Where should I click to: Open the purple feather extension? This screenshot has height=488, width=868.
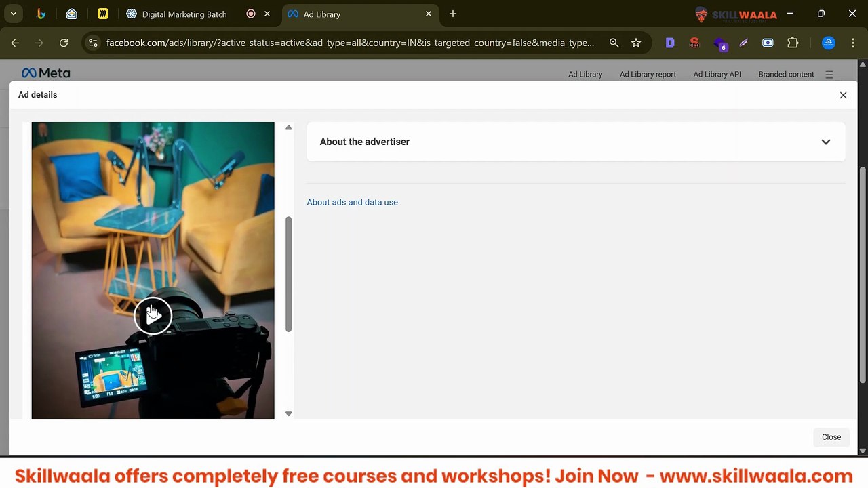tap(743, 43)
